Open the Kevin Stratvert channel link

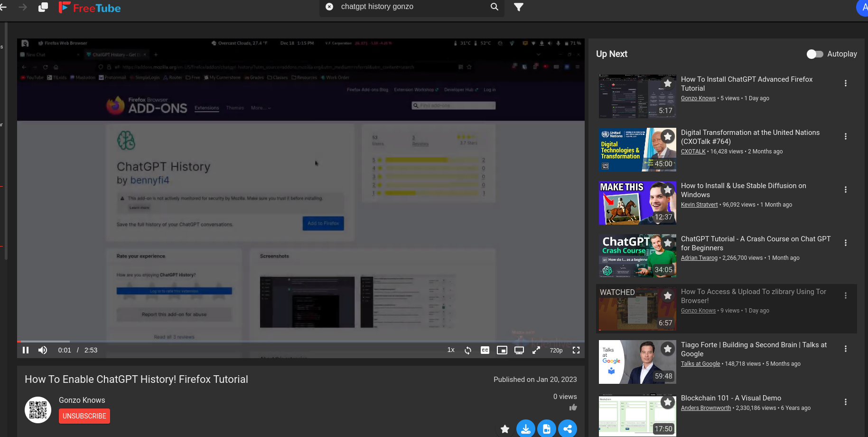(699, 204)
